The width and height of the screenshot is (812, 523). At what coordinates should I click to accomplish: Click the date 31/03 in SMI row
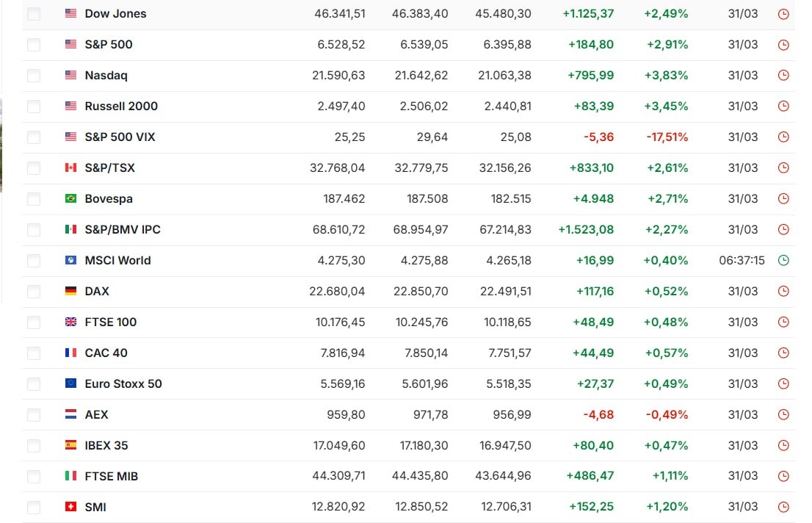tap(742, 506)
